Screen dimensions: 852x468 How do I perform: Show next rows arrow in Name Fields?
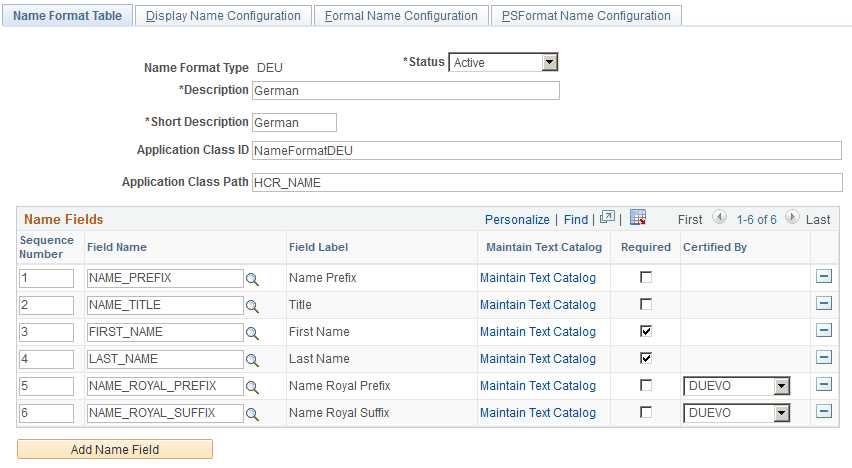792,217
